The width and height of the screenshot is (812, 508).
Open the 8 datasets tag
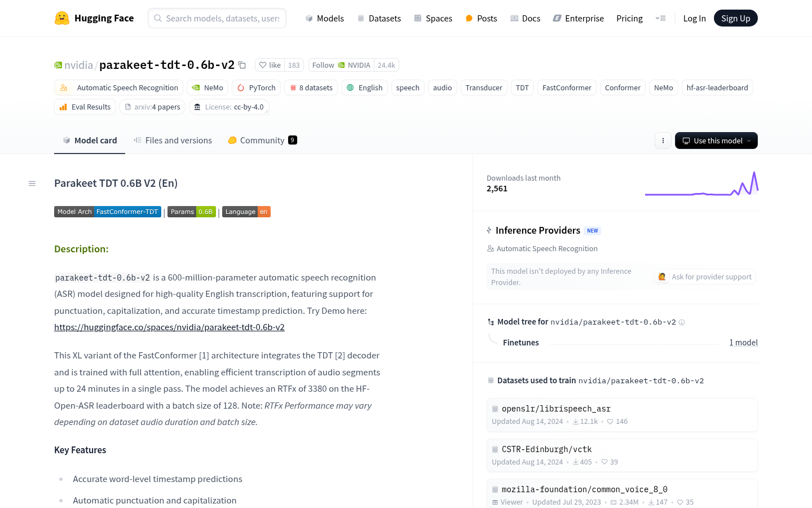pos(311,87)
